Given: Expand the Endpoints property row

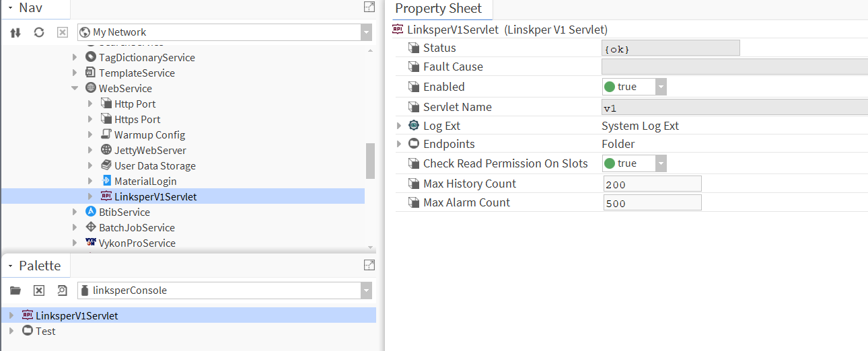Looking at the screenshot, I should click(399, 144).
